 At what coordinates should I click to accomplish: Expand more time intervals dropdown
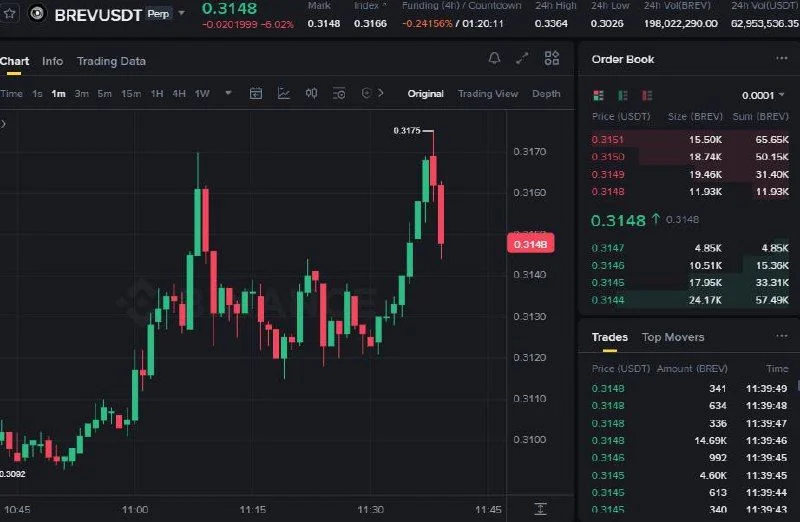pos(228,93)
